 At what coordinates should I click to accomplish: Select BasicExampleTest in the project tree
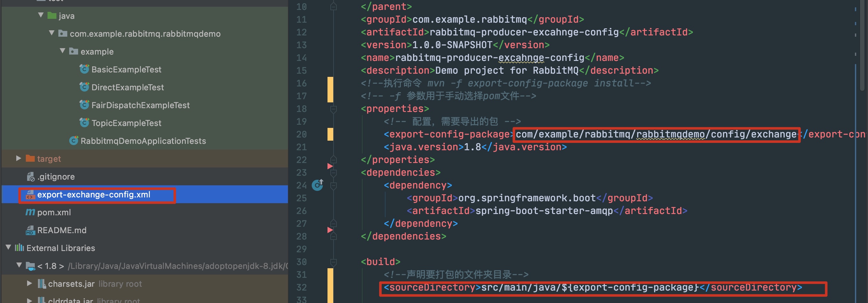pyautogui.click(x=126, y=70)
